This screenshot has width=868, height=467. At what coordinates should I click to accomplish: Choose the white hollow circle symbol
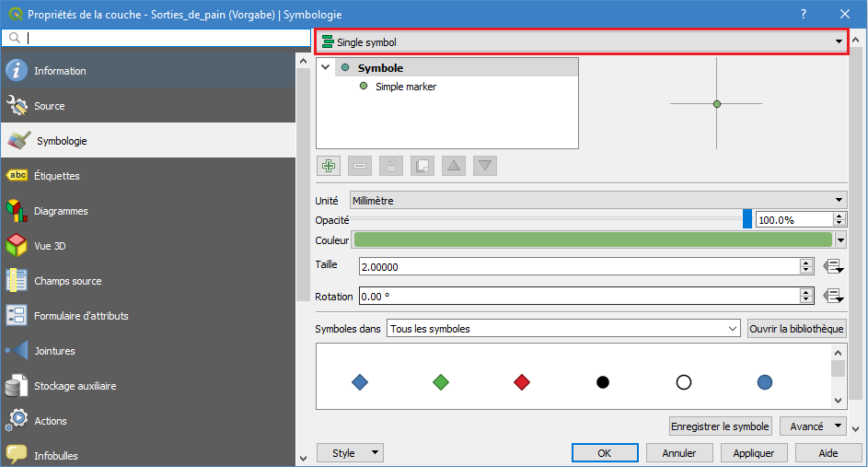[684, 382]
